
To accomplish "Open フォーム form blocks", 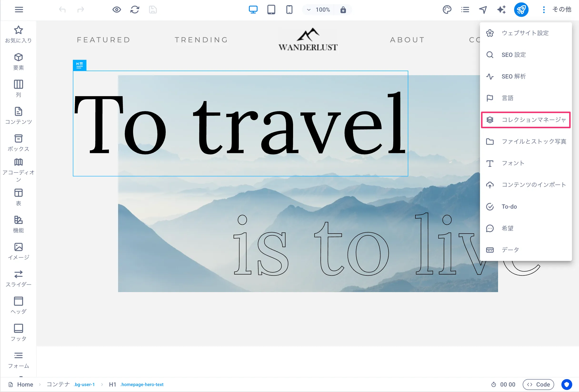I will click(x=18, y=360).
